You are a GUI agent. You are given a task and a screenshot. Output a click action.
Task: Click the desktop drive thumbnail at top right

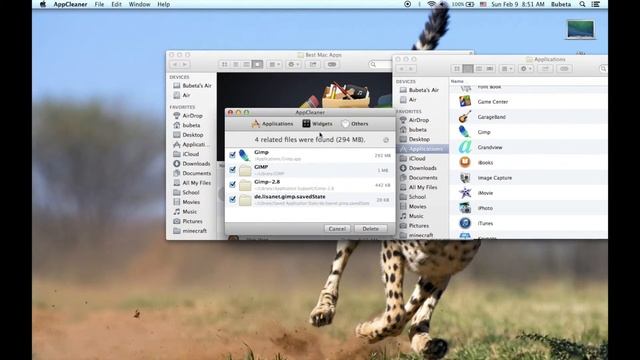(x=580, y=29)
